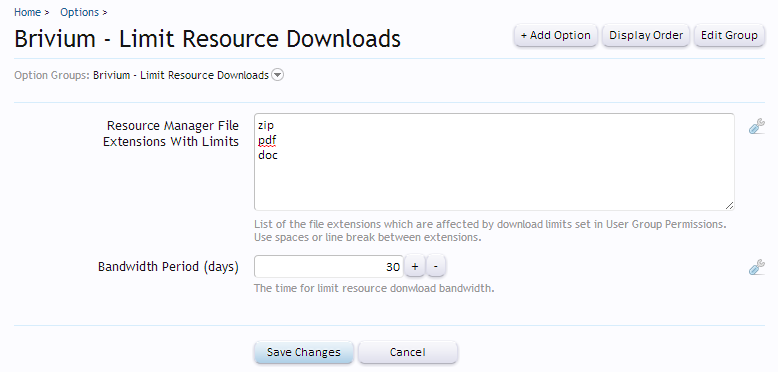Click the Resource Manager File Extensions label
The width and height of the screenshot is (778, 372).
point(171,133)
